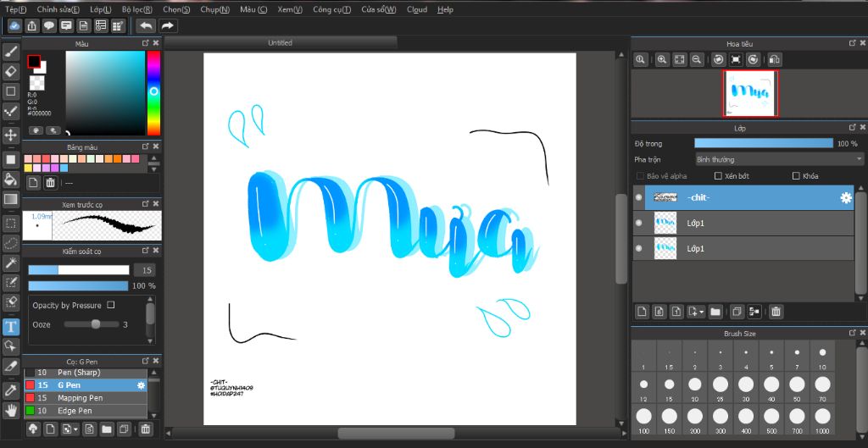Toggle visibility of the middle Lớp1 layer
The width and height of the screenshot is (868, 448).
coord(639,223)
